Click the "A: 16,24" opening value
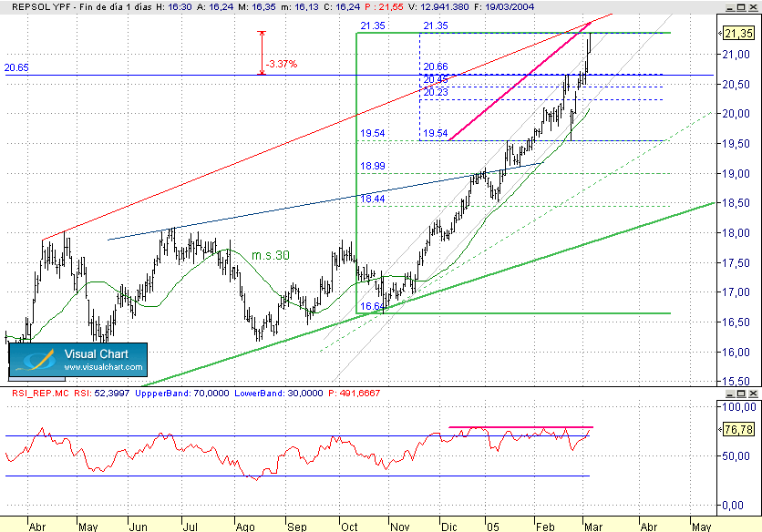The width and height of the screenshot is (762, 532). point(216,7)
